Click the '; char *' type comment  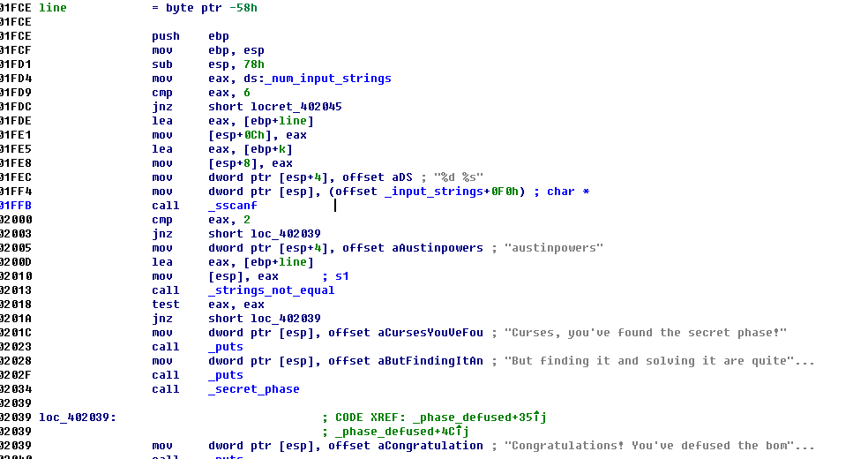(x=562, y=192)
